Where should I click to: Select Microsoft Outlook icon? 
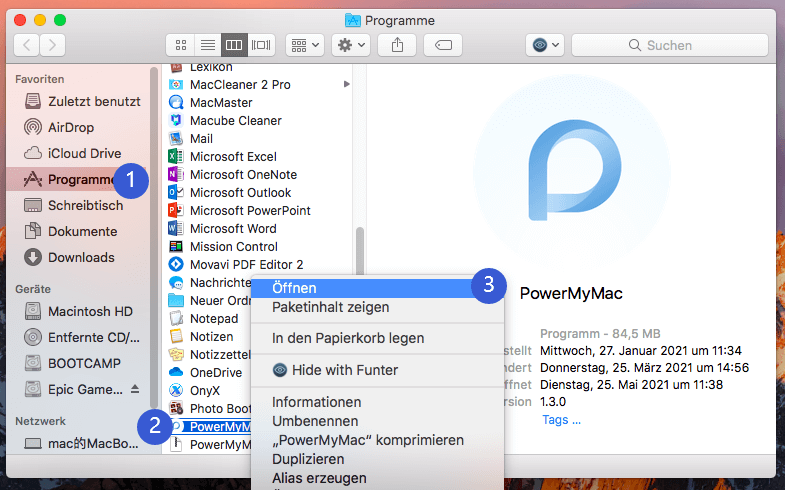coord(176,193)
